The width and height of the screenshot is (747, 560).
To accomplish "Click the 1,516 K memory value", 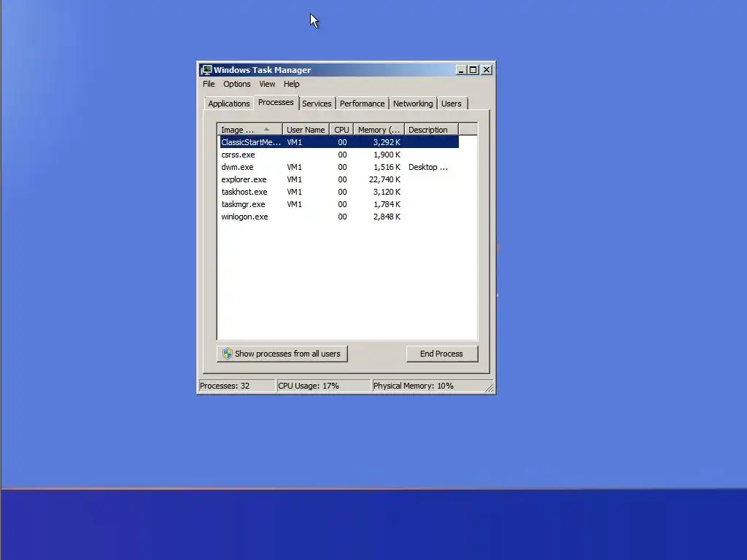I will (x=387, y=167).
